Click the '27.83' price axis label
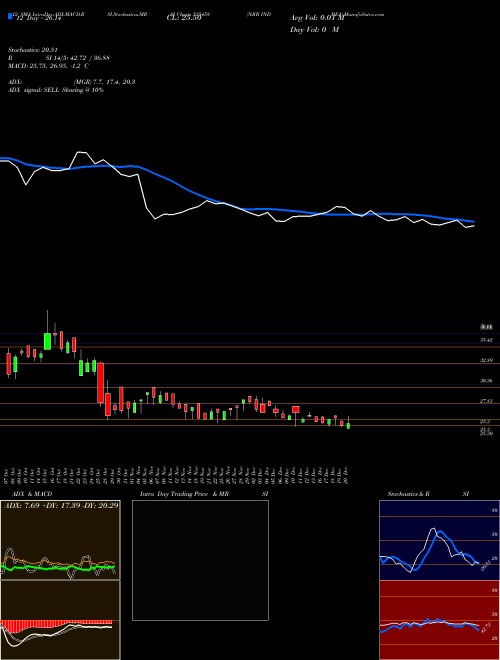Image resolution: width=500 pixels, height=660 pixels. [486, 402]
